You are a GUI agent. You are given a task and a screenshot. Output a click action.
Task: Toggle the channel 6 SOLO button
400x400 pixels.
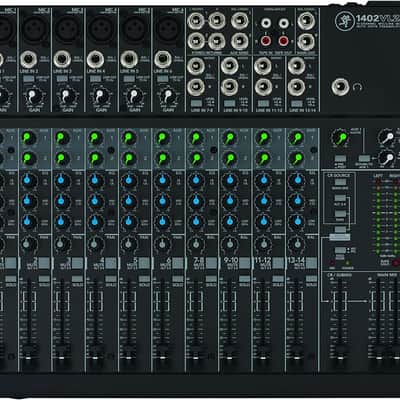178,279
